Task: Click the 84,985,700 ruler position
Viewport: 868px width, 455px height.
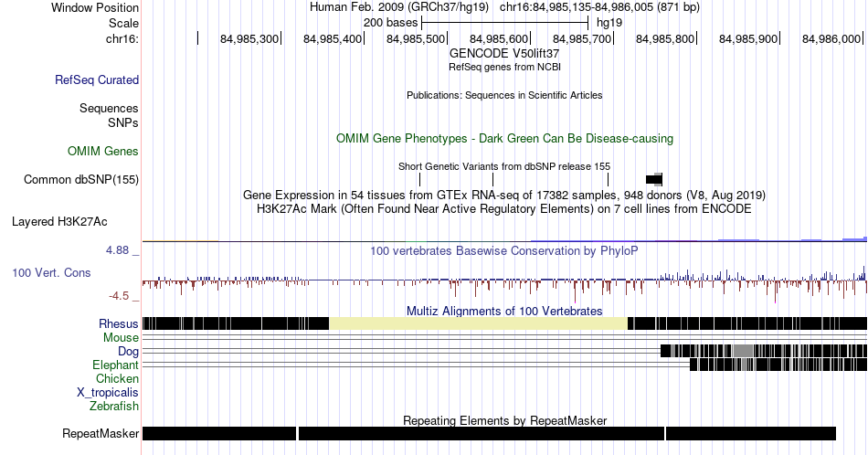Action: pyautogui.click(x=582, y=38)
